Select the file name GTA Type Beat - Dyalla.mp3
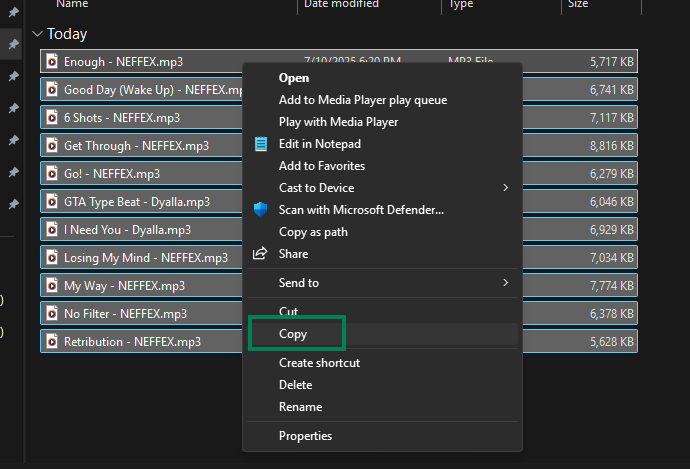This screenshot has height=469, width=690. coord(137,202)
